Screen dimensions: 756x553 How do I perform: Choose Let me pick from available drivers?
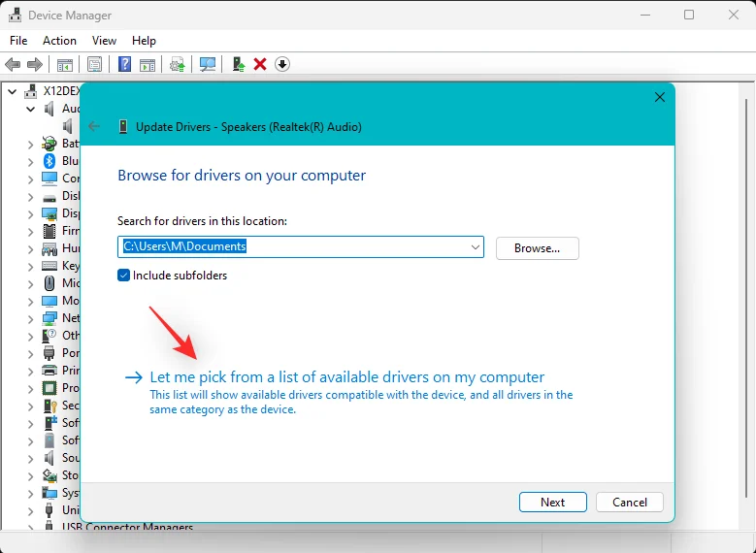click(x=347, y=376)
